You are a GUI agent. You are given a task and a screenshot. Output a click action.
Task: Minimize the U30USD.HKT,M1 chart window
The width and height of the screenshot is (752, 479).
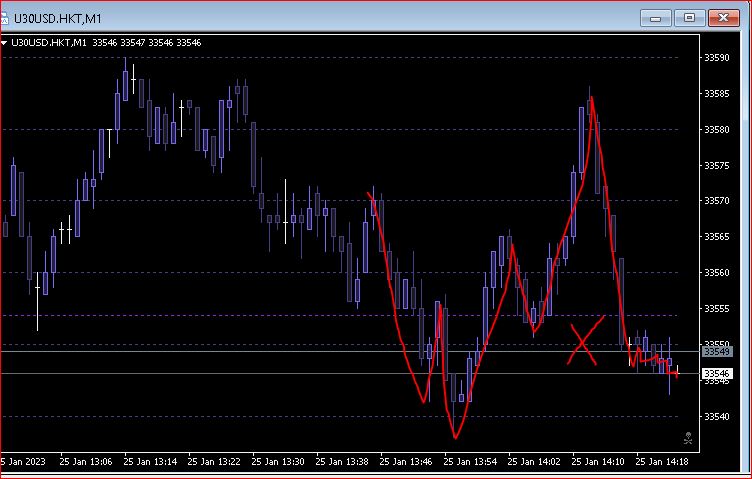[655, 19]
